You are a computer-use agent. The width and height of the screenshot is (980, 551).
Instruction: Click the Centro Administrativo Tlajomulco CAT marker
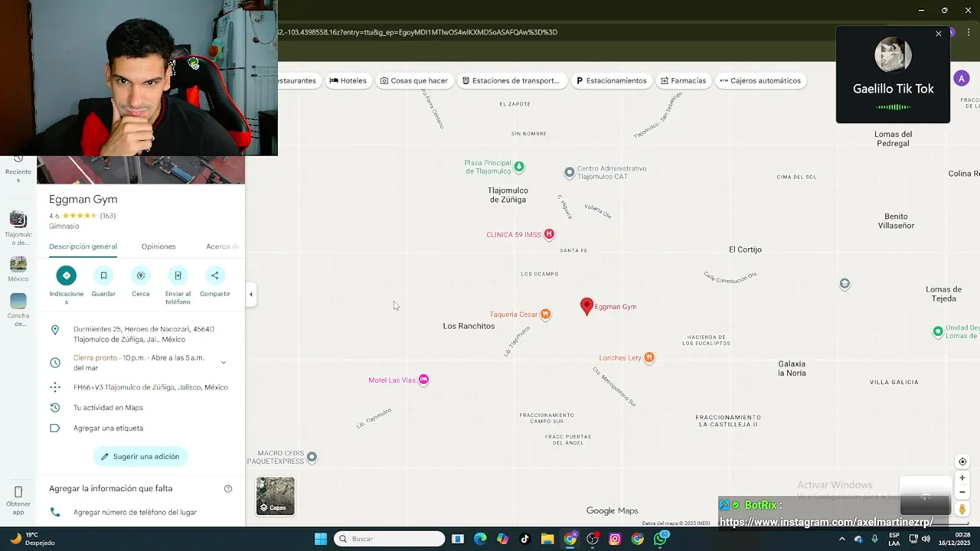tap(569, 172)
